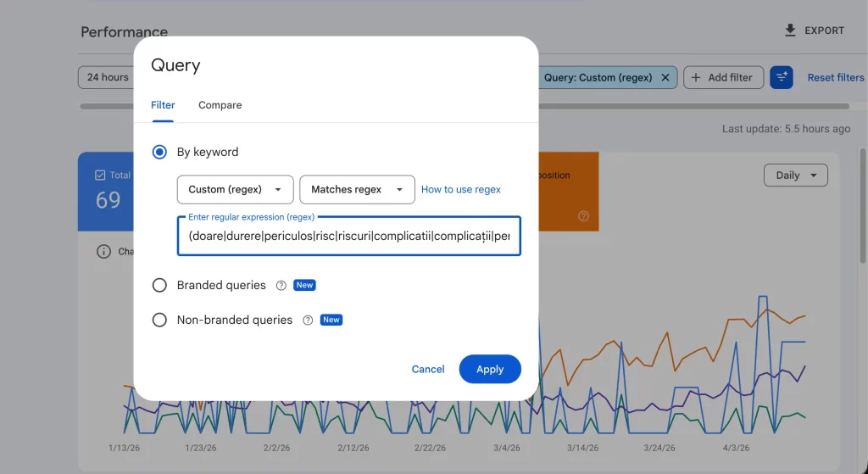Toggle the Total clicks card checkbox
Viewport: 868px width, 474px height.
pos(99,175)
